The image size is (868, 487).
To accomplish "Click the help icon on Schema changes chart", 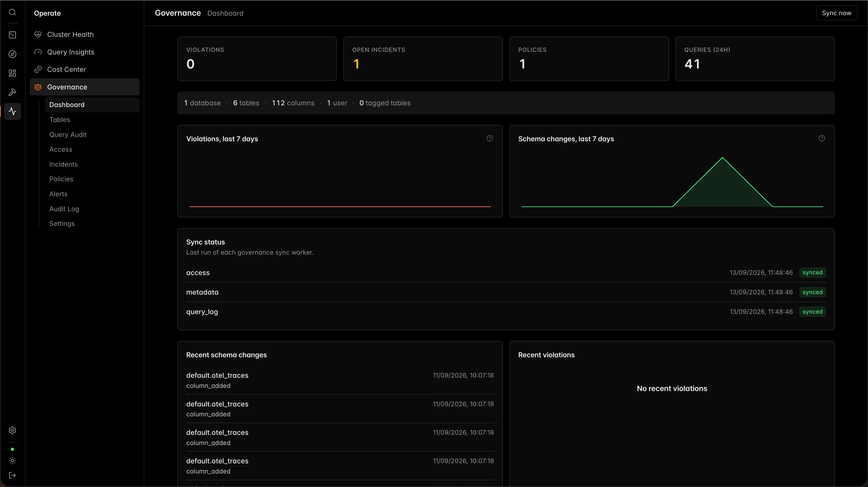I will (821, 138).
